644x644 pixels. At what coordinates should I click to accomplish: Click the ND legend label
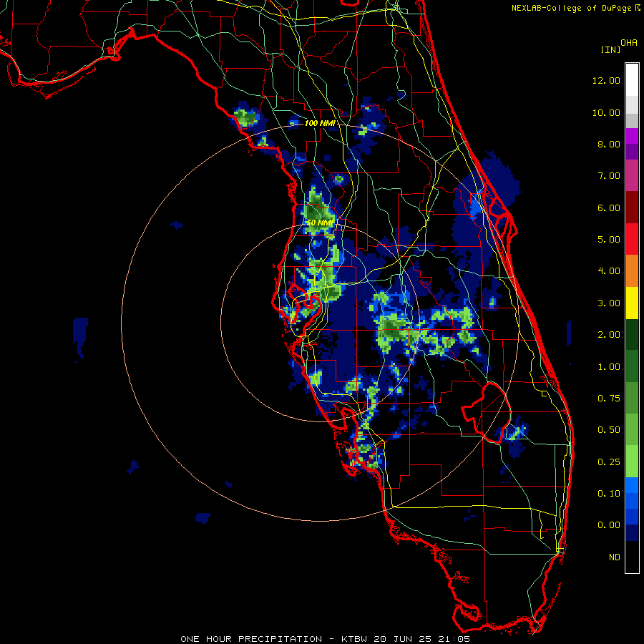click(615, 557)
